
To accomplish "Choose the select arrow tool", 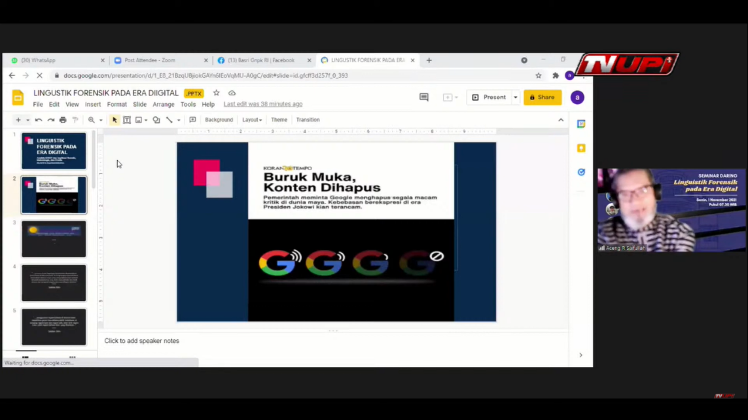I will coord(114,120).
